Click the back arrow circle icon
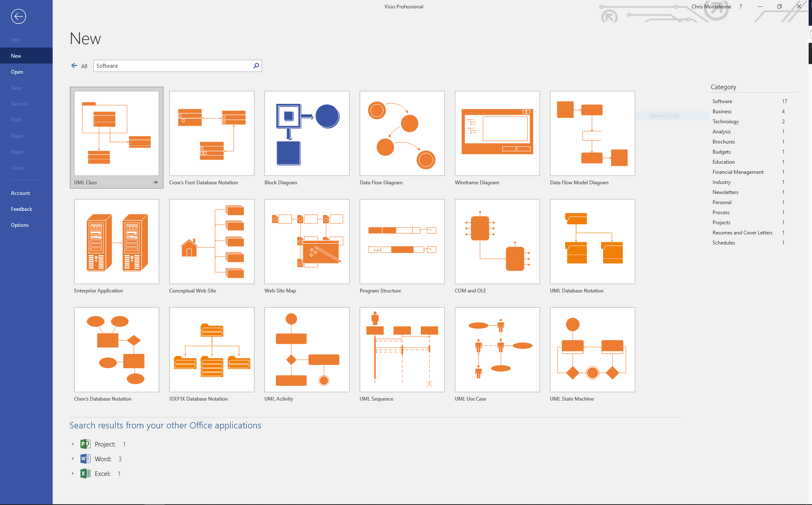Image resolution: width=812 pixels, height=505 pixels. [18, 16]
